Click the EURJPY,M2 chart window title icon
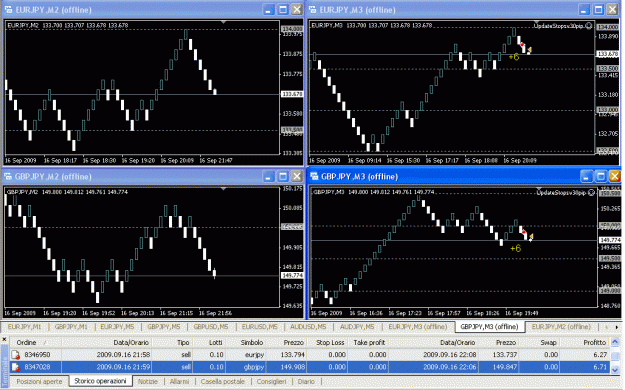This screenshot has height=390, width=625. 8,10
